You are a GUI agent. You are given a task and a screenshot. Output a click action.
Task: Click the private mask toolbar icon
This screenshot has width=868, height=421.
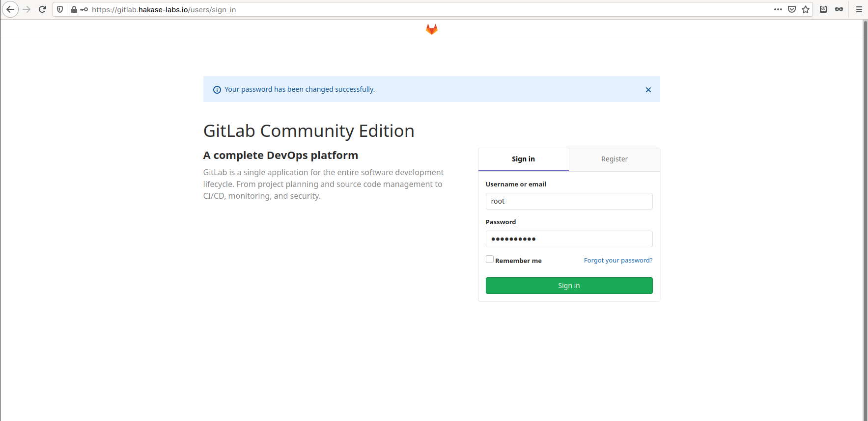tap(839, 9)
